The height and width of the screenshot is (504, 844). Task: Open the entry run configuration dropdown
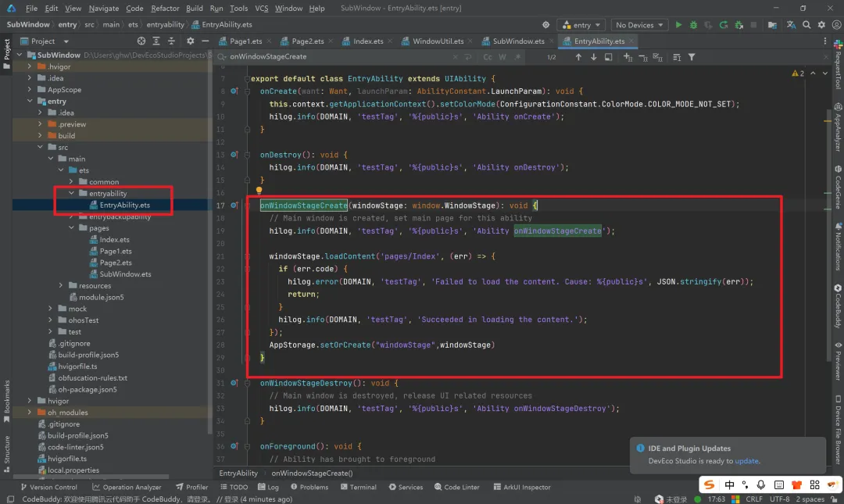[582, 25]
